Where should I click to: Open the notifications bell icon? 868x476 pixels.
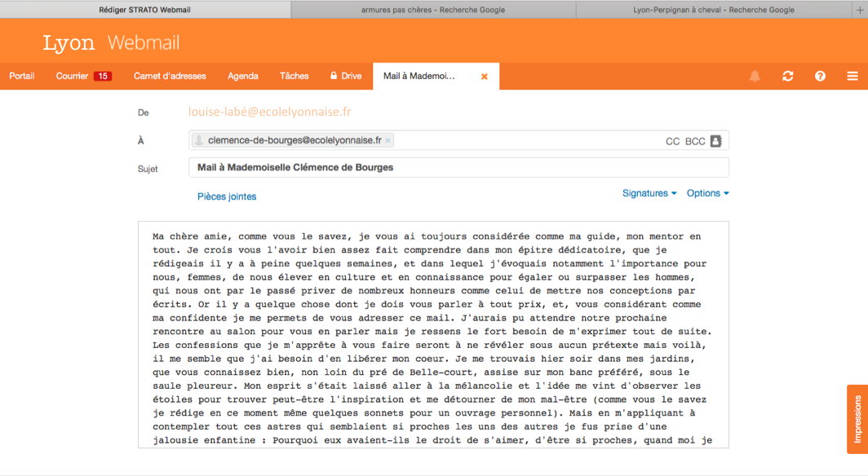click(755, 77)
